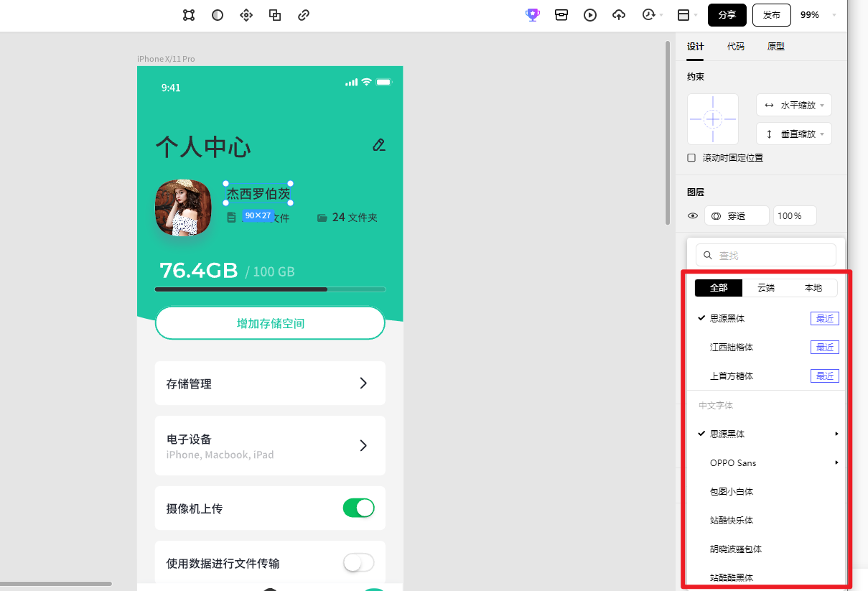Viewport: 868px width, 591px height.
Task: Expand 思源黑体 submenu arrow under 中文字体
Action: [836, 434]
